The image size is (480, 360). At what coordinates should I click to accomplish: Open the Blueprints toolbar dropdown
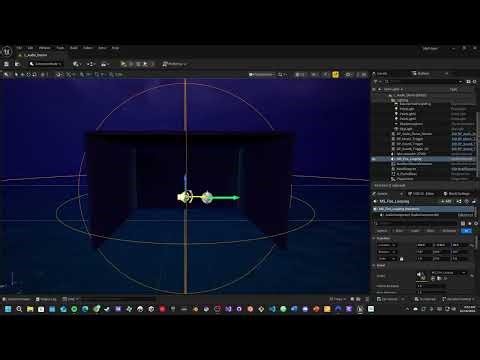91,64
